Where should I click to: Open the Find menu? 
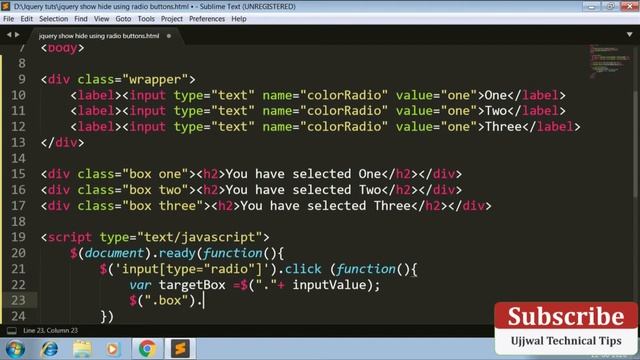pyautogui.click(x=81, y=19)
